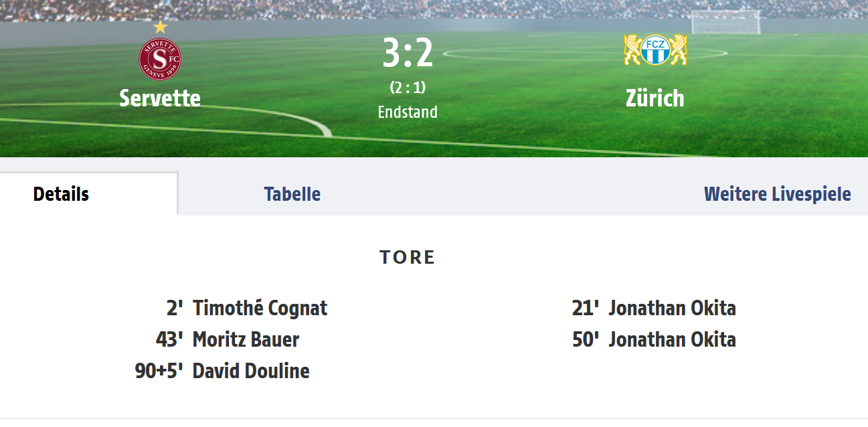Viewport: 868px width, 427px height.
Task: Click the 90+5' goal minute
Action: [x=159, y=371]
